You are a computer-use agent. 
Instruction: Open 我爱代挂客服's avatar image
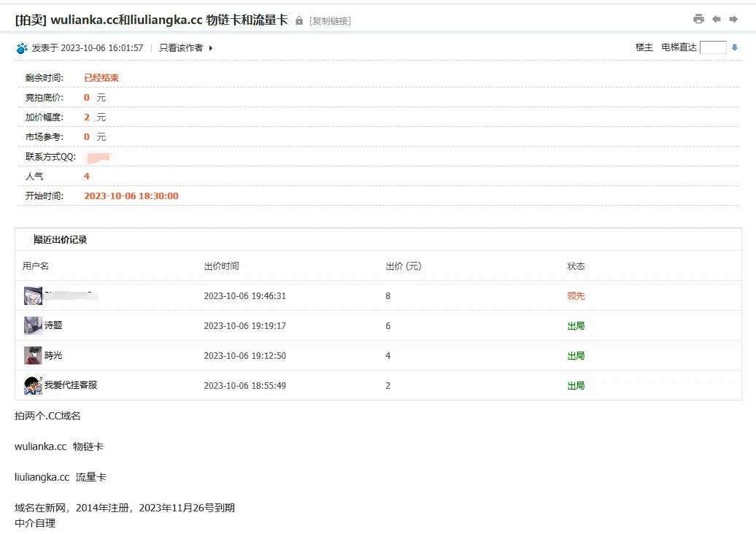[x=33, y=385]
